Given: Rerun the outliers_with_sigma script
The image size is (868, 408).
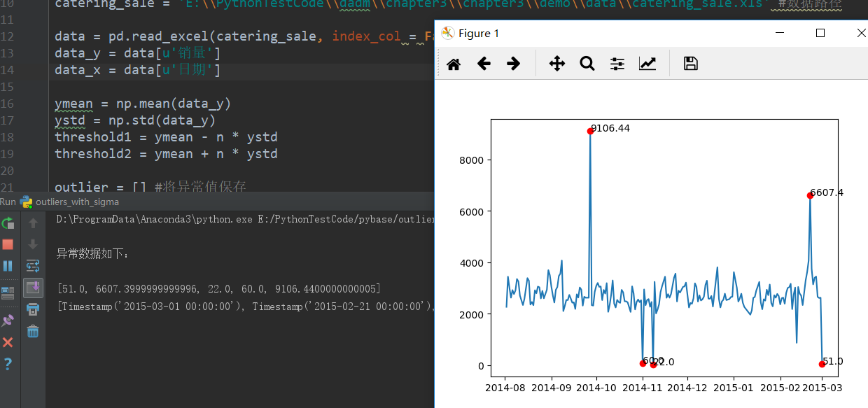Looking at the screenshot, I should 10,223.
